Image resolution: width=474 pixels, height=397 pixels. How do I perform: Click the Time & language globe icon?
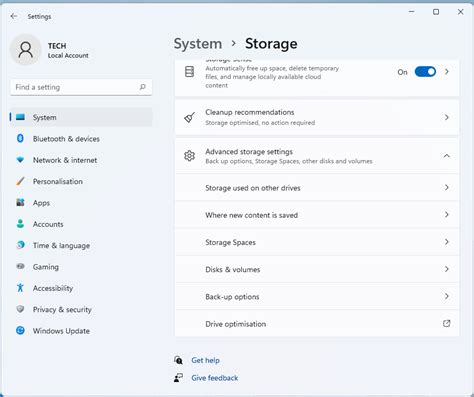[x=20, y=245]
